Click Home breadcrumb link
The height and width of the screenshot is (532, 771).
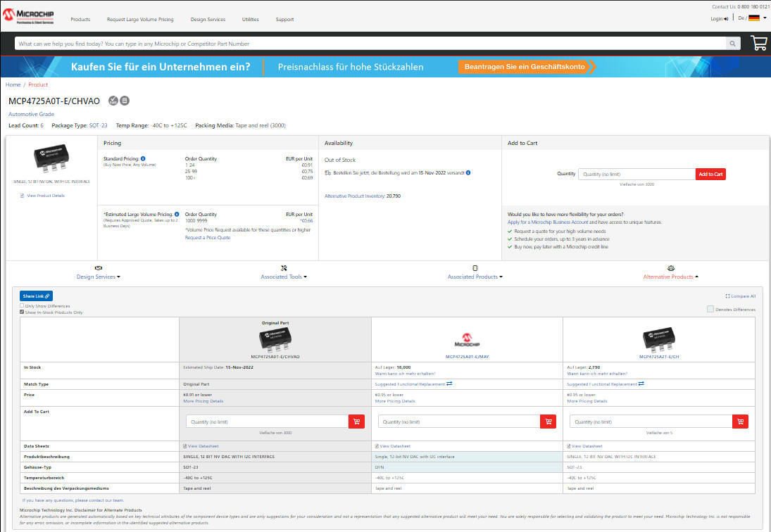[13, 84]
